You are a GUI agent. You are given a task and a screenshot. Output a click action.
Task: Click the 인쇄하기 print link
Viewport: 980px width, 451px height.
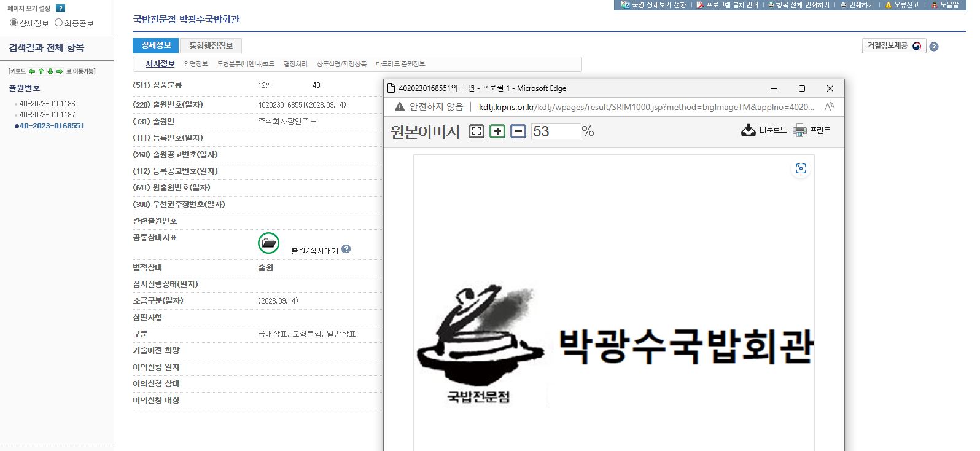[x=857, y=5]
